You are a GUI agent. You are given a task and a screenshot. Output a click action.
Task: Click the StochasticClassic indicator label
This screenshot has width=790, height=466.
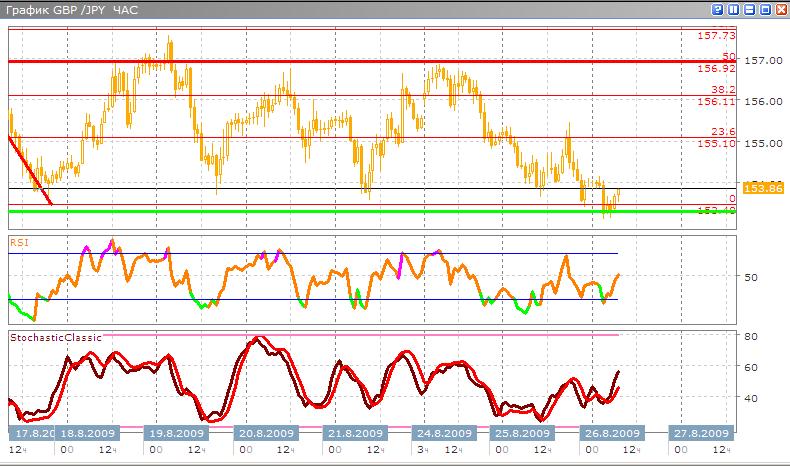[x=56, y=338]
